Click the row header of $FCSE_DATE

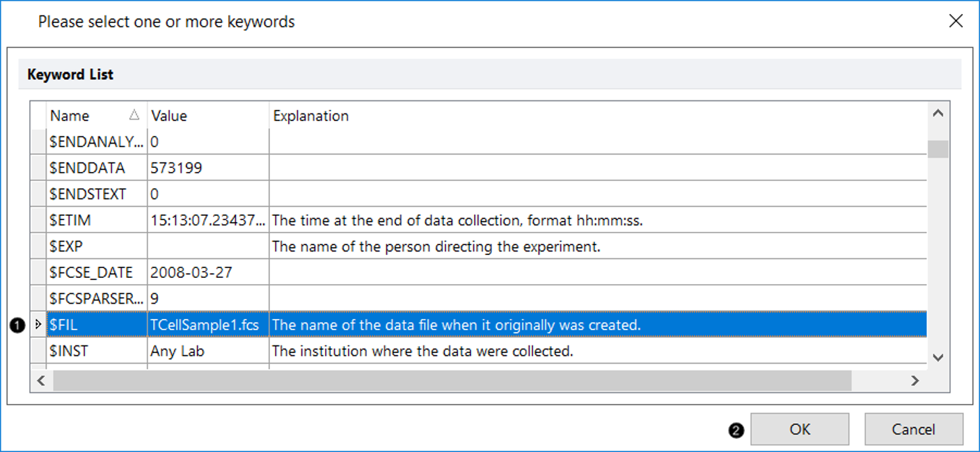pyautogui.click(x=38, y=272)
